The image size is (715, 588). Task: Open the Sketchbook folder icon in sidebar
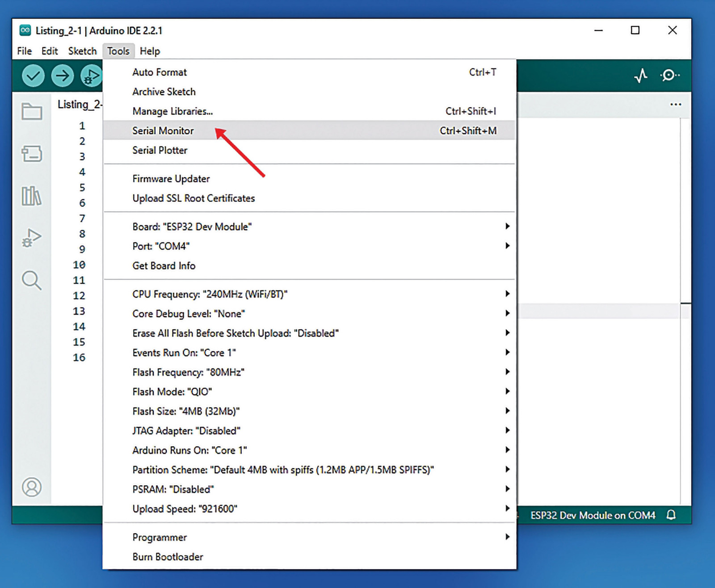click(32, 112)
